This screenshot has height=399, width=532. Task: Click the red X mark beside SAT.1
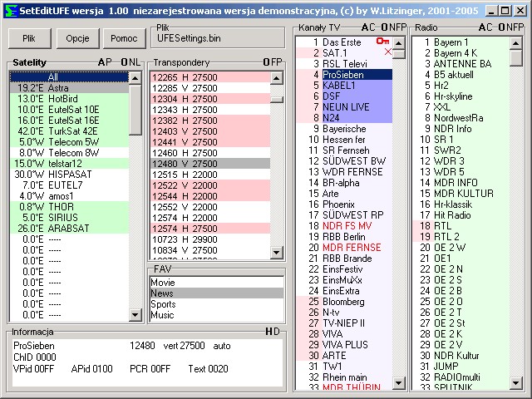pyautogui.click(x=388, y=52)
